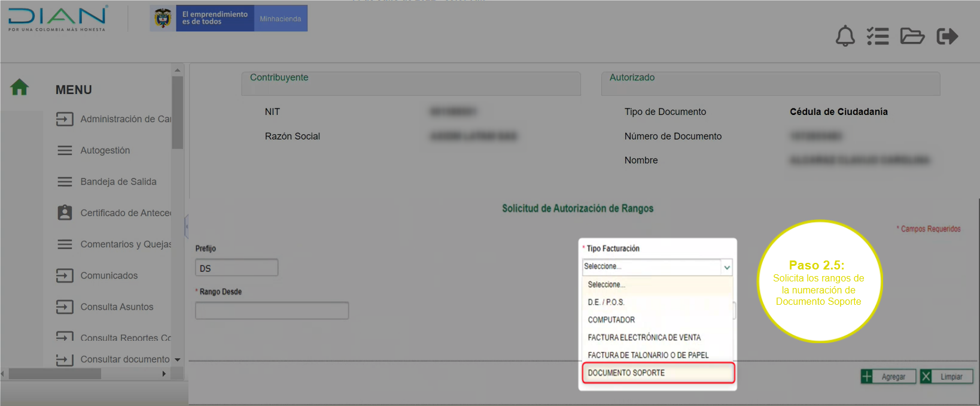Viewport: 980px width, 406px height.
Task: Click the Comunicados arrow icon
Action: (x=65, y=275)
